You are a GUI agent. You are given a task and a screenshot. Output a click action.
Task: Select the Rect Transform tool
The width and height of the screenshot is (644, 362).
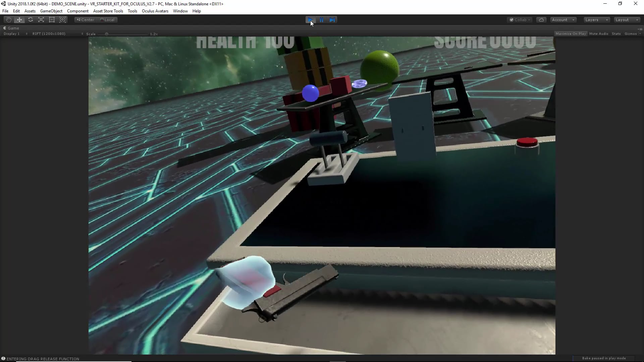click(x=52, y=19)
